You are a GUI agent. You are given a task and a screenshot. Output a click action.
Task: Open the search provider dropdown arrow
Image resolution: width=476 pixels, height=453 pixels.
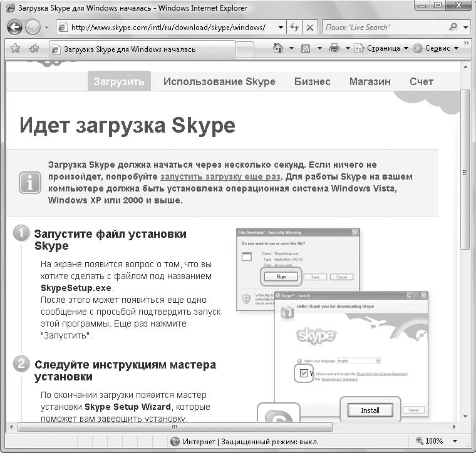point(466,28)
